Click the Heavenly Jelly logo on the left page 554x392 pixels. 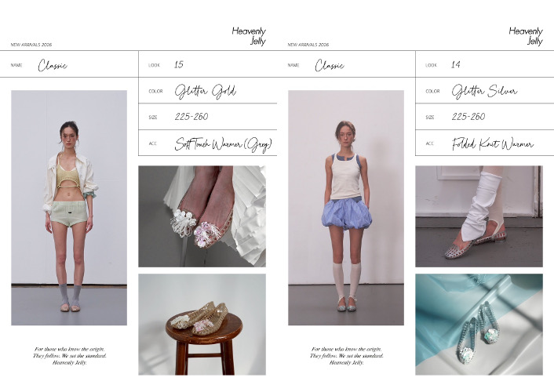(x=249, y=36)
